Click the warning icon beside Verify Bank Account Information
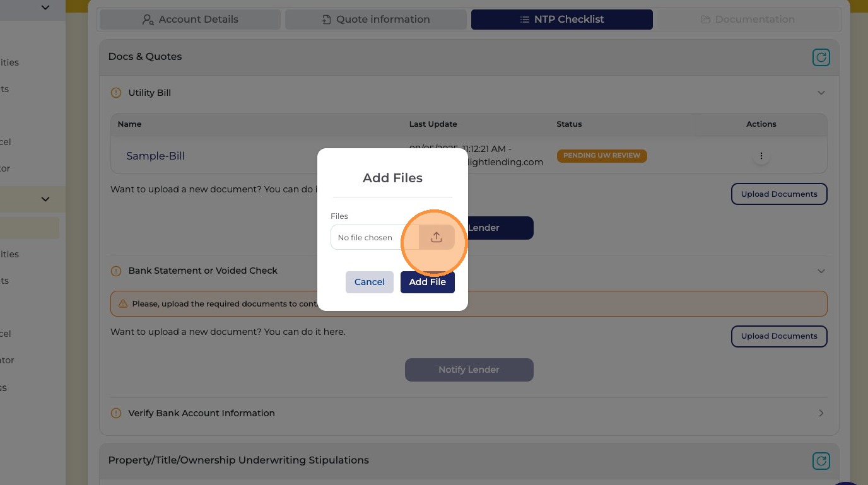The height and width of the screenshot is (485, 868). point(116,413)
